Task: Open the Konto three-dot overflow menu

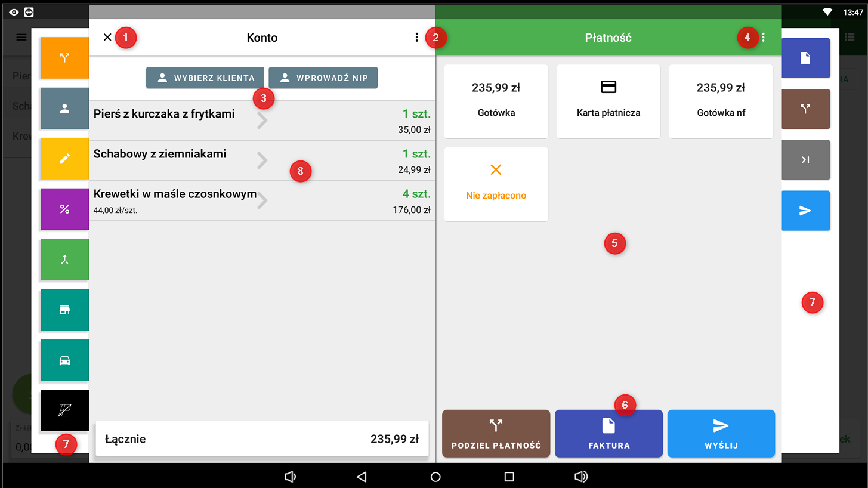Action: [417, 38]
